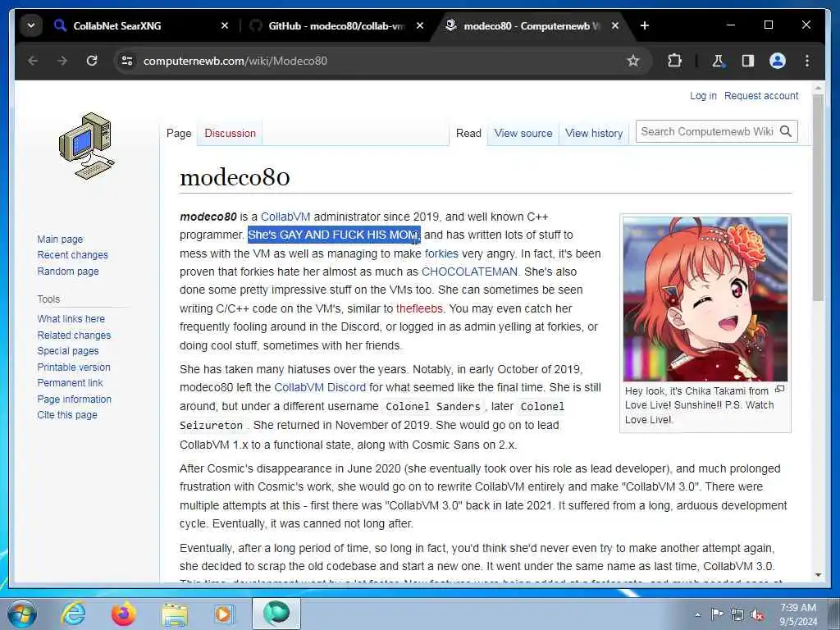
Task: Open Windows Explorer folder from taskbar
Action: (175, 614)
